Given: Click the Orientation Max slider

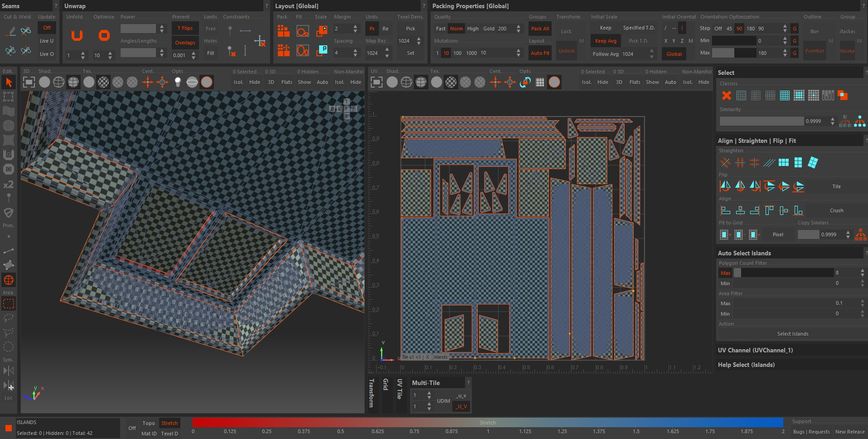Looking at the screenshot, I should coord(734,53).
